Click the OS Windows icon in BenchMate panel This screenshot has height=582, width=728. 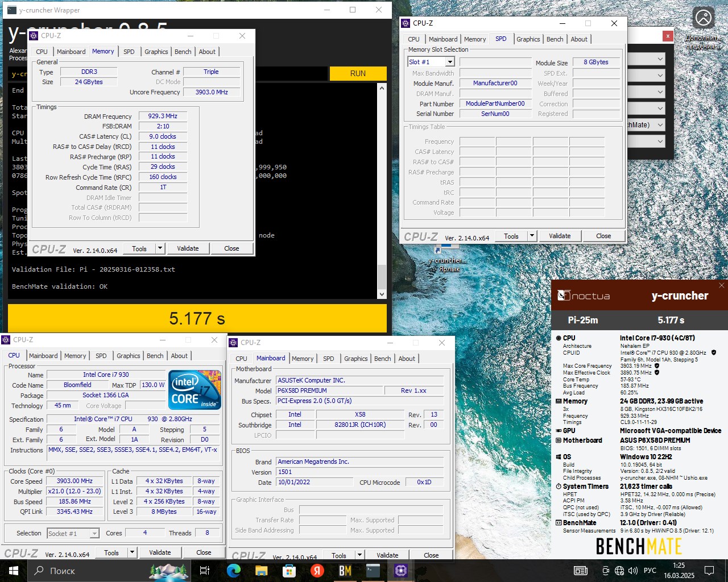click(559, 457)
